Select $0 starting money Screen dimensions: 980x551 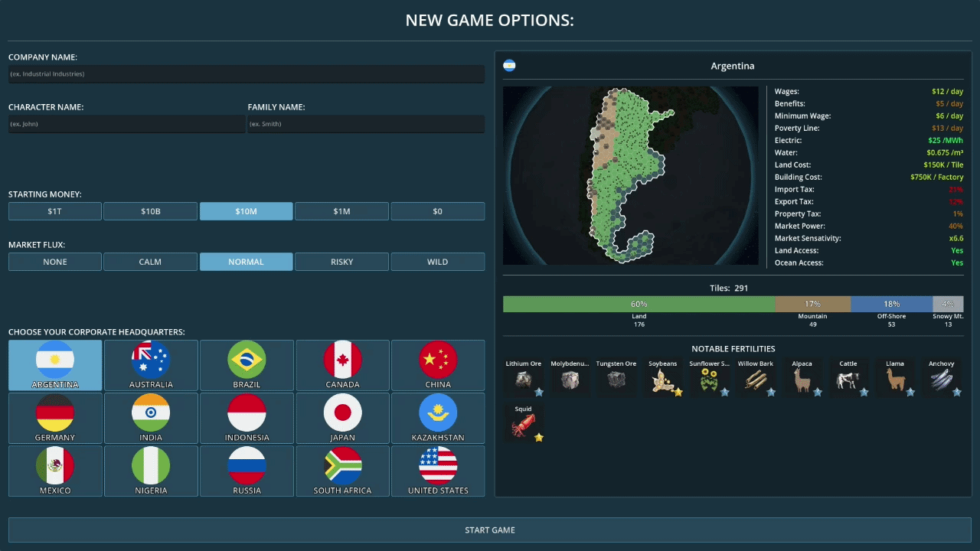[437, 211]
